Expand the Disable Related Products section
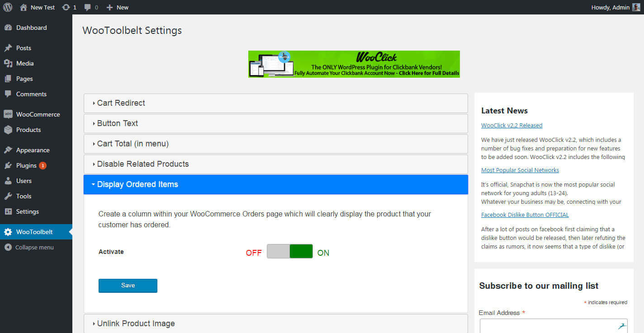This screenshot has height=333, width=644. pyautogui.click(x=276, y=164)
